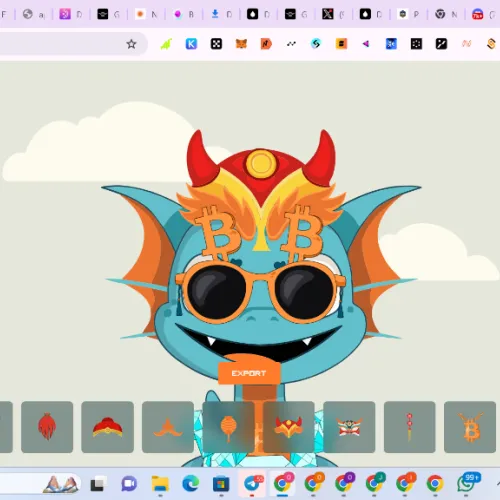Viewport: 500px width, 500px height.
Task: Open the green dinosaur extension icon
Action: pyautogui.click(x=166, y=44)
